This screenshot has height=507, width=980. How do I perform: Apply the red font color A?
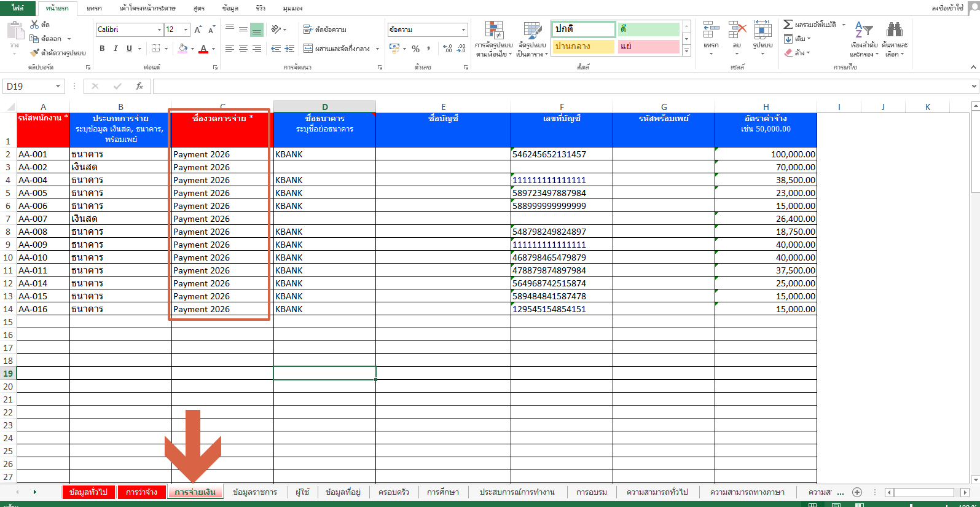click(203, 49)
